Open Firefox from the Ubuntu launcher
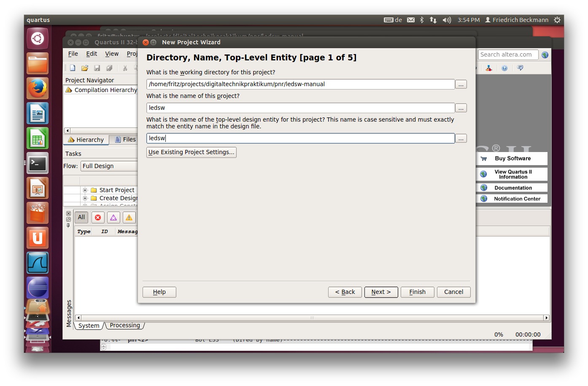The width and height of the screenshot is (588, 386). click(x=38, y=88)
